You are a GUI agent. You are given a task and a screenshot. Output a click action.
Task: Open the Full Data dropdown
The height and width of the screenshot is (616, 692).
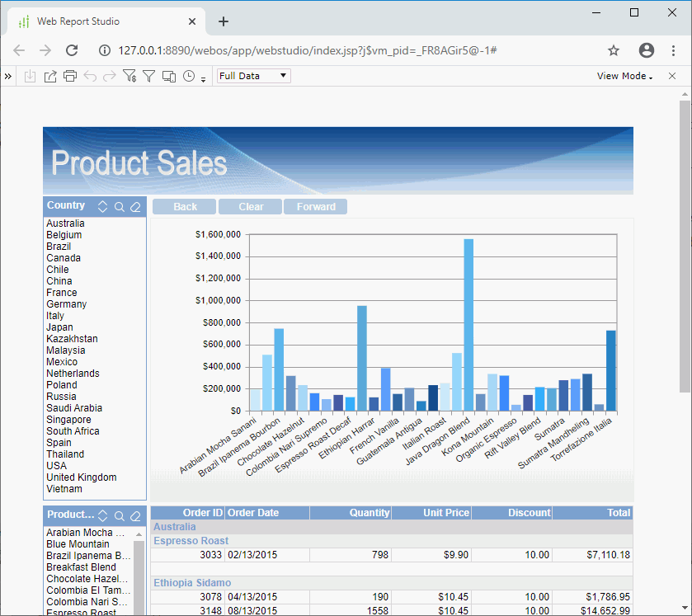(252, 75)
